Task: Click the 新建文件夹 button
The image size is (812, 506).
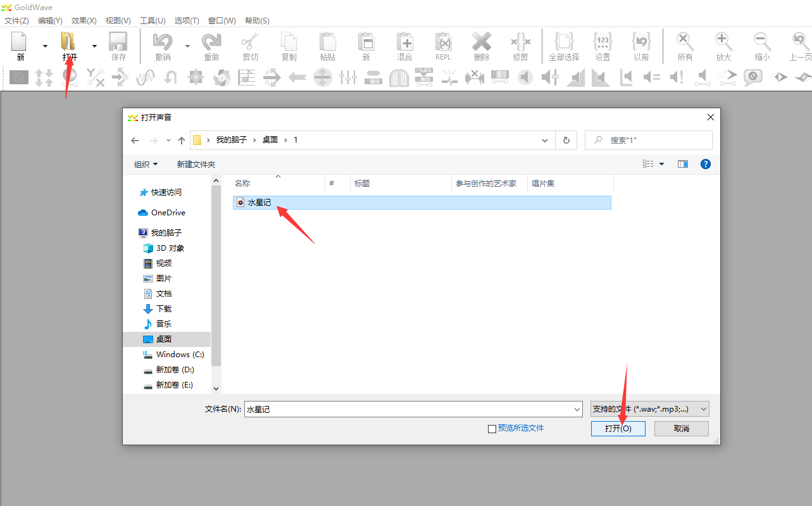Action: pyautogui.click(x=196, y=164)
